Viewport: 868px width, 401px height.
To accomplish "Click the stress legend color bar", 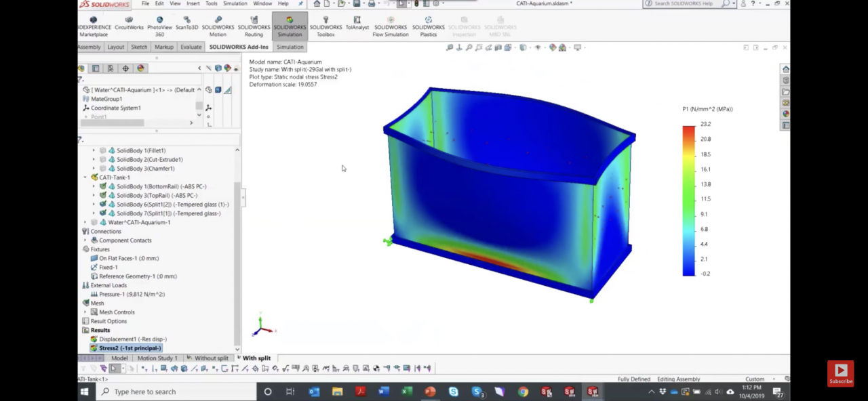I will coord(688,200).
